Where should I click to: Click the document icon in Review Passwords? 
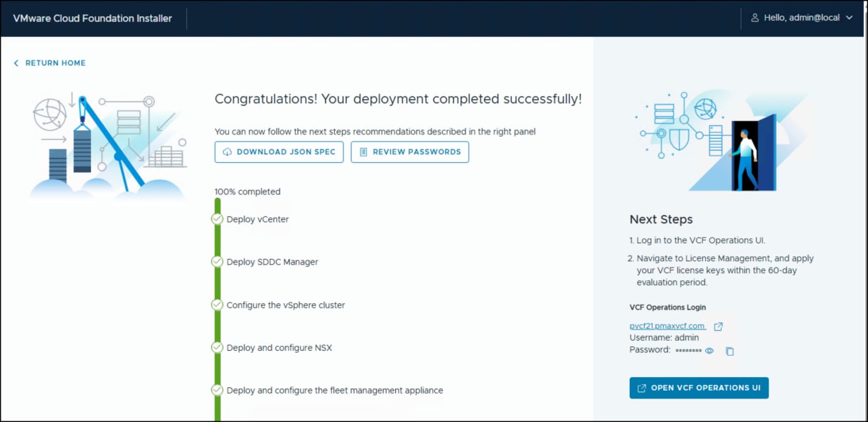[x=363, y=152]
